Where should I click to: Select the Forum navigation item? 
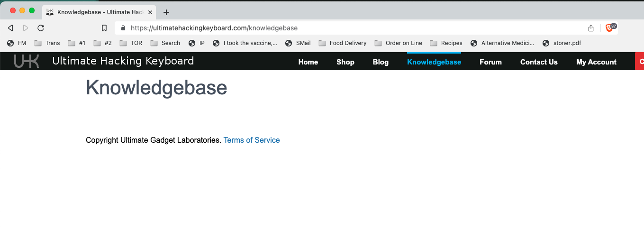coord(490,62)
